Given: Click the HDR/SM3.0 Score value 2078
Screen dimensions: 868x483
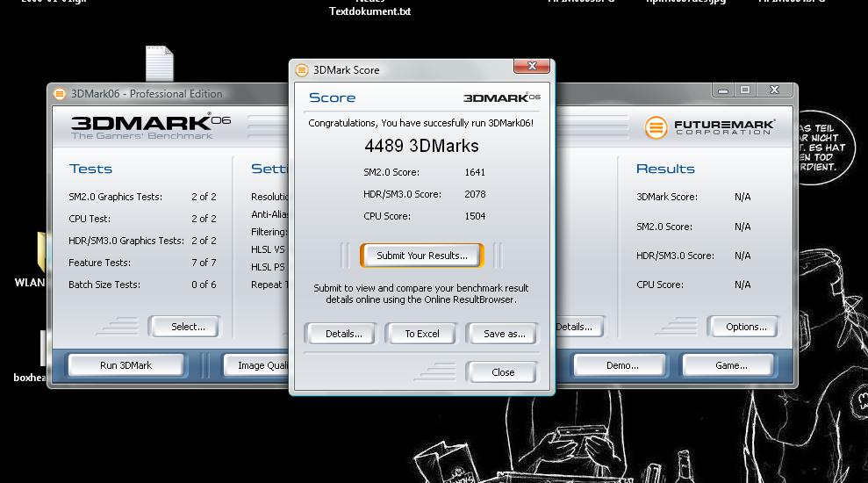Looking at the screenshot, I should tap(475, 194).
